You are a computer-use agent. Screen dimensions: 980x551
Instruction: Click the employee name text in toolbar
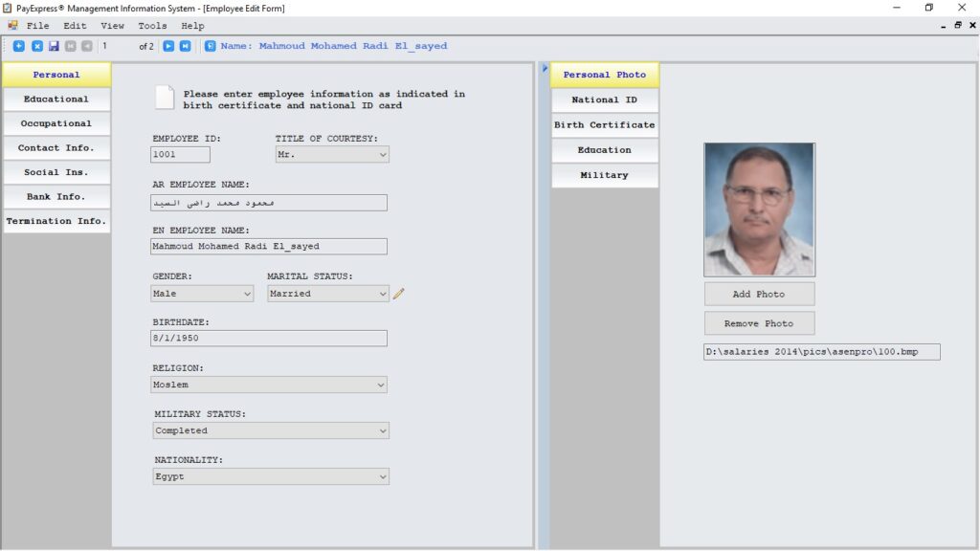click(334, 46)
